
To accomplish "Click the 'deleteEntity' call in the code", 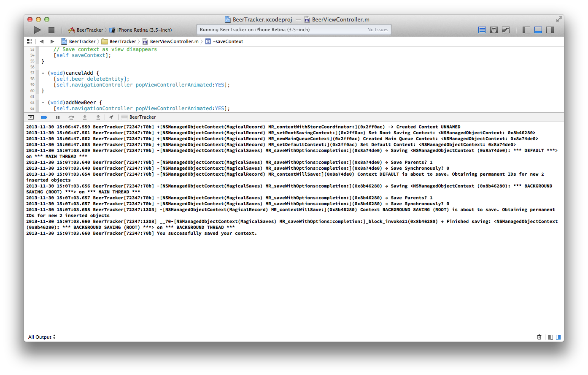I will [x=105, y=79].
